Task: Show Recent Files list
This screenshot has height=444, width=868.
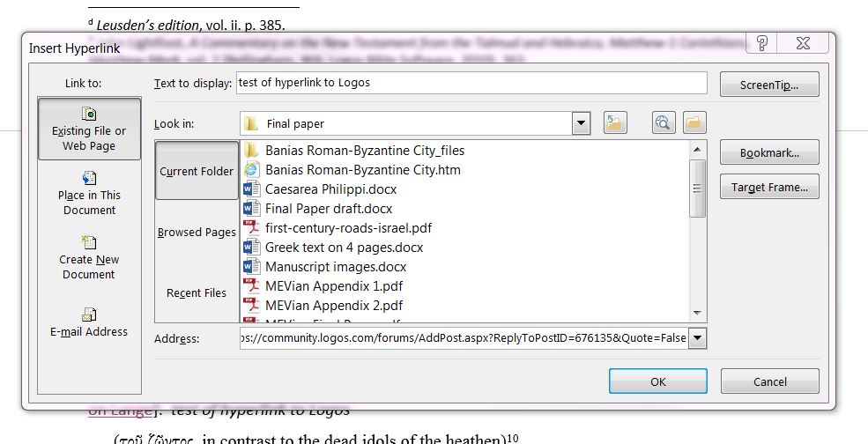Action: (197, 292)
